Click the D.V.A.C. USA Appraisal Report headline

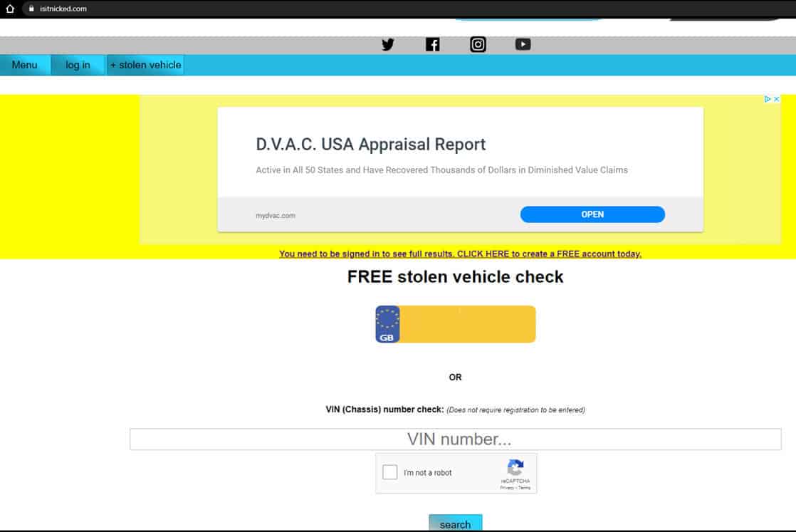370,144
